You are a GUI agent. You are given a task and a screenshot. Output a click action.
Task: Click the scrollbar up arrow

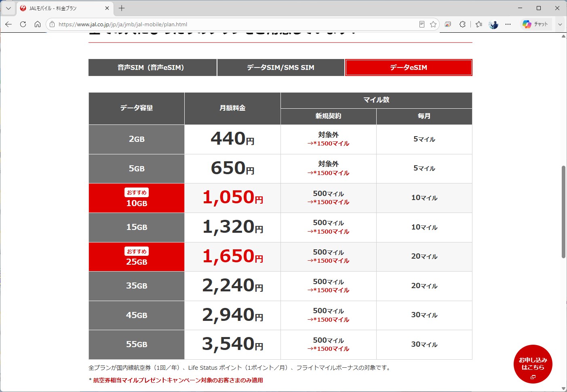point(563,36)
